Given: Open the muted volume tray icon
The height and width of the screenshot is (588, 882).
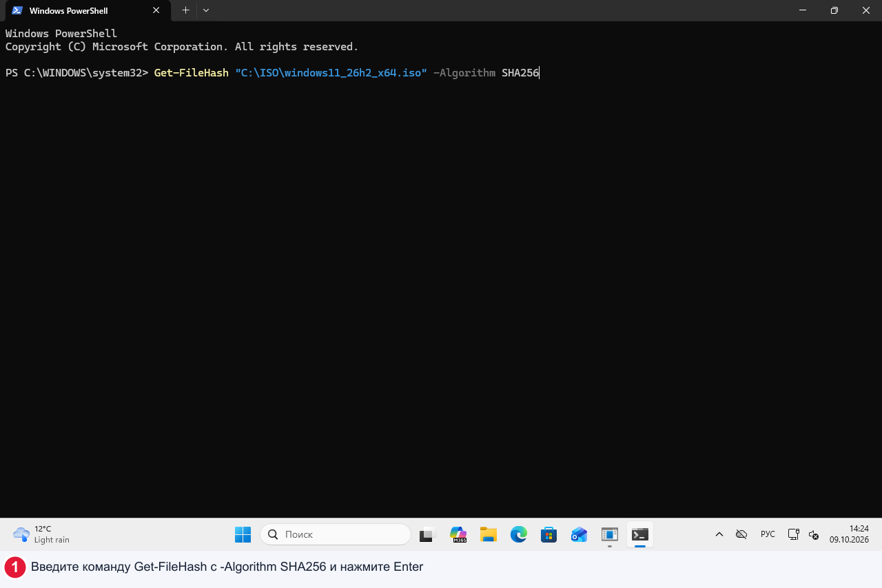Looking at the screenshot, I should click(x=814, y=534).
